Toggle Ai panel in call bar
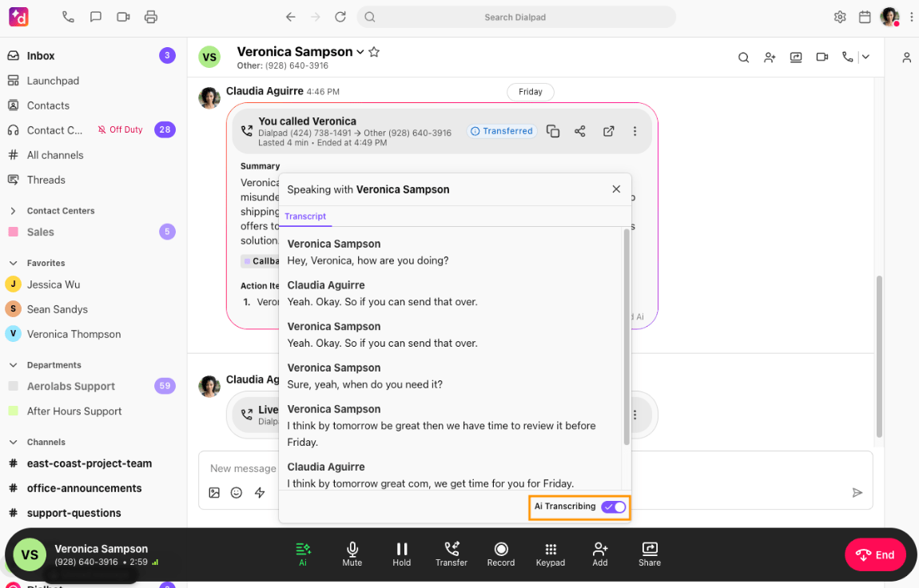This screenshot has width=919, height=588. pyautogui.click(x=302, y=554)
